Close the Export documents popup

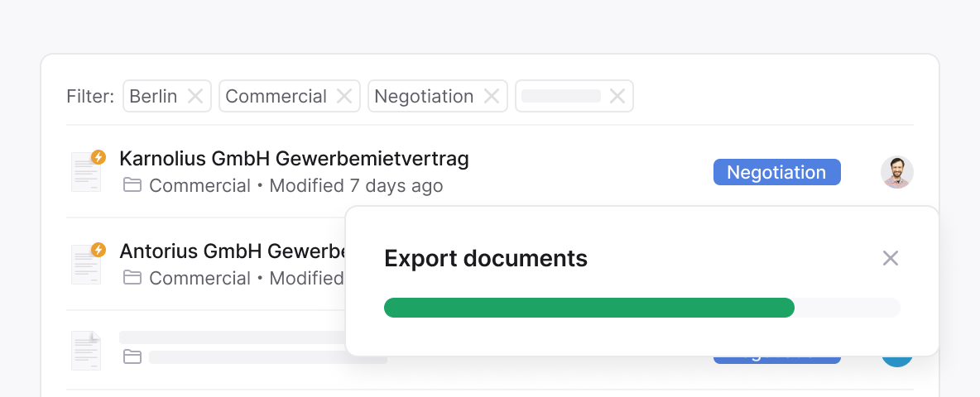[x=890, y=258]
